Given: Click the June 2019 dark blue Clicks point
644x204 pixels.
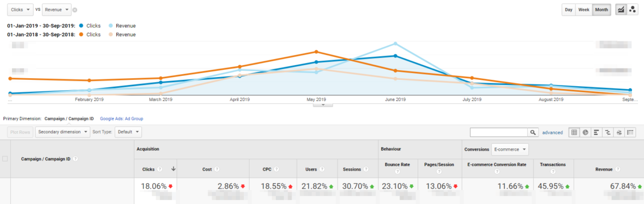Looking at the screenshot, I should [395, 56].
